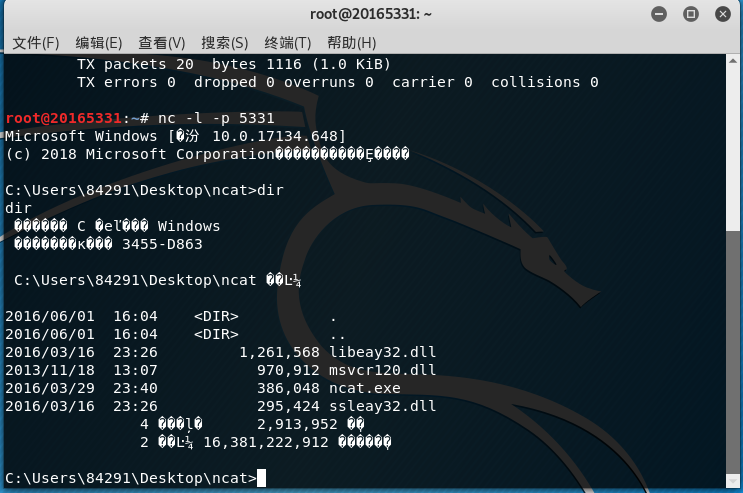Minimize the terminal window
743x493 pixels.
[x=659, y=14]
